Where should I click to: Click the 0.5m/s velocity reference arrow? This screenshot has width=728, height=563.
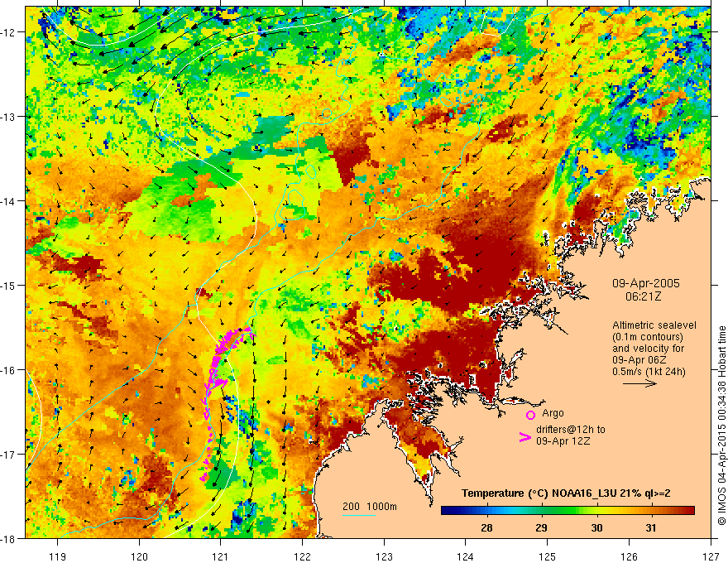[639, 383]
